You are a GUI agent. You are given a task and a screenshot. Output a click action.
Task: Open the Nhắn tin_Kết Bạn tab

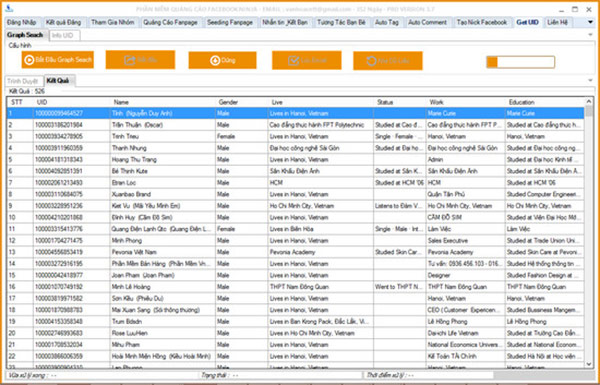tap(285, 22)
